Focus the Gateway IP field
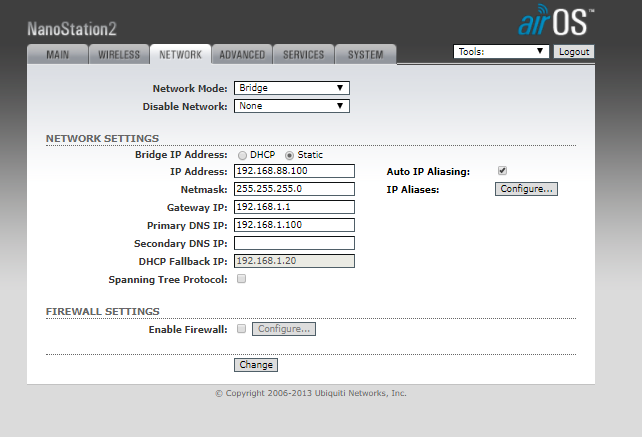 point(294,207)
